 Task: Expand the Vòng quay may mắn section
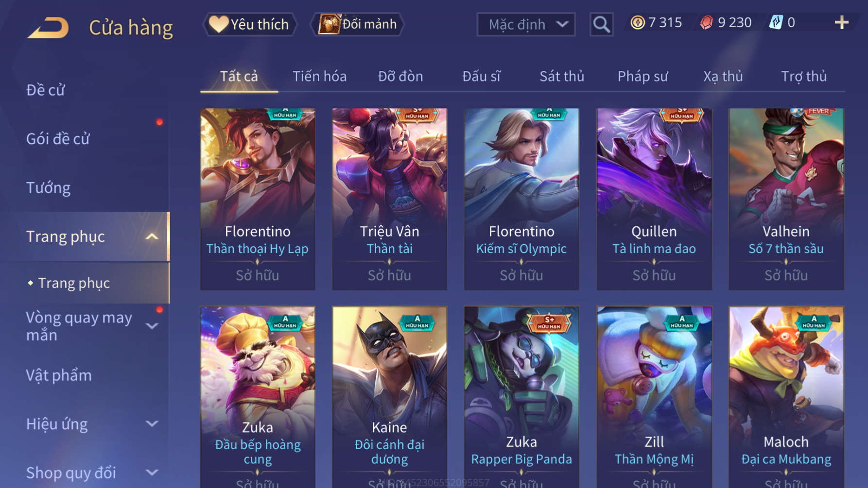tap(152, 326)
